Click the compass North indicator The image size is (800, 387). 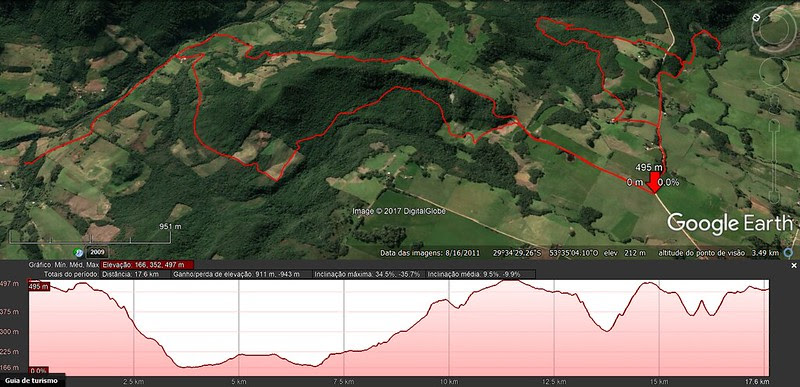[756, 17]
